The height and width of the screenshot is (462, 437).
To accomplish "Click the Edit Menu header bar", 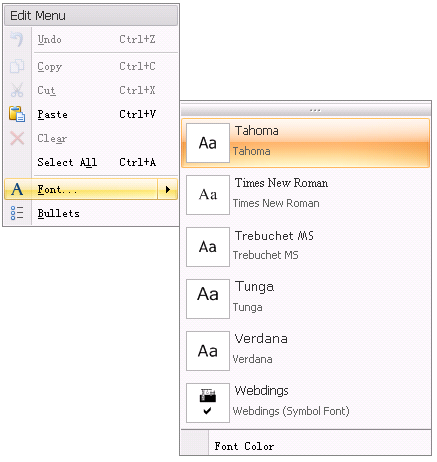I will tap(91, 16).
